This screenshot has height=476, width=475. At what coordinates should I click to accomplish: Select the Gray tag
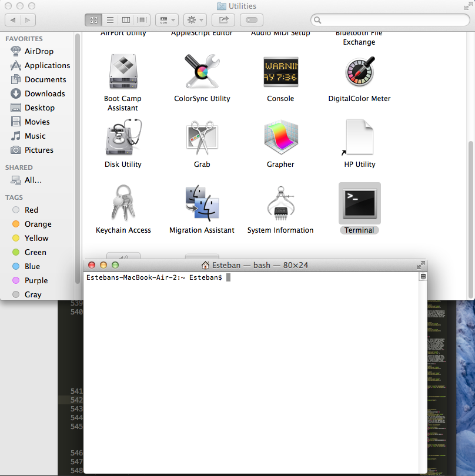(x=26, y=295)
